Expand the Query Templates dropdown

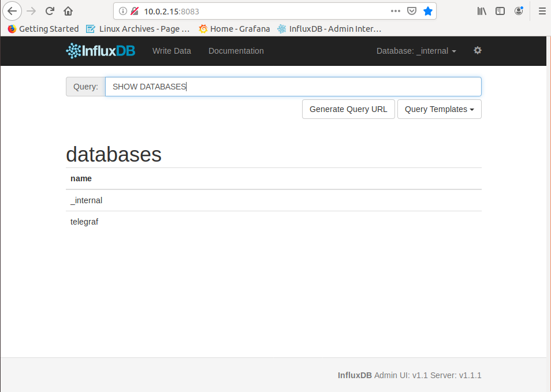click(440, 109)
